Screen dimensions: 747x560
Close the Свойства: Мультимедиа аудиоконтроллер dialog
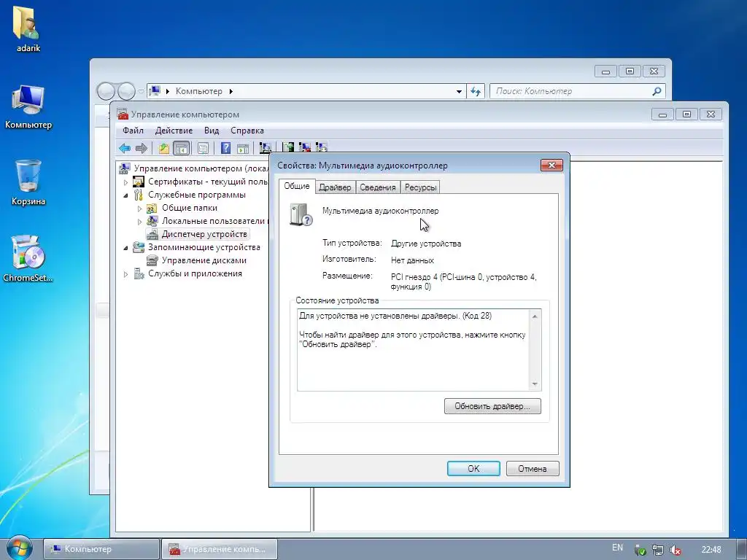(x=551, y=166)
